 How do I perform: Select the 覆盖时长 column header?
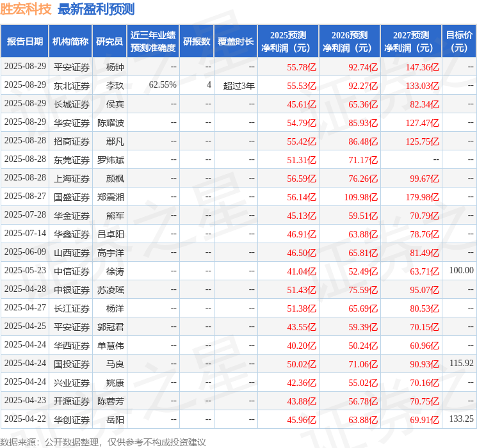(236, 42)
